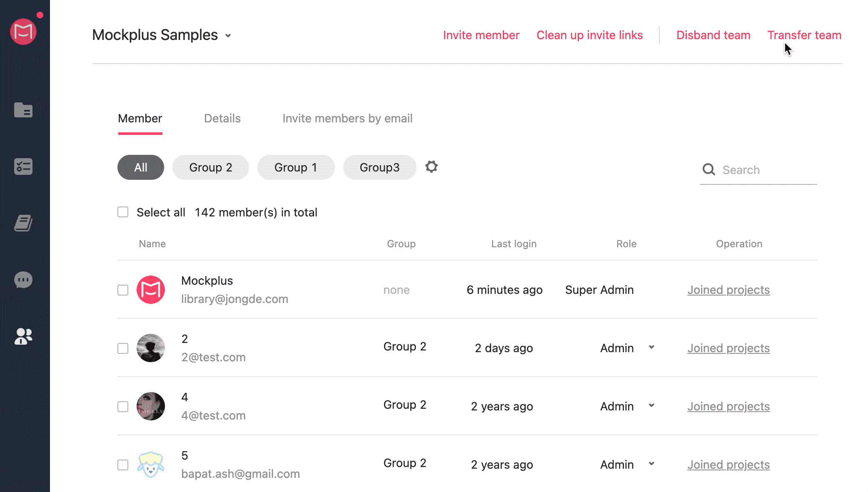Open the projects folder icon in sidebar

pyautogui.click(x=23, y=110)
